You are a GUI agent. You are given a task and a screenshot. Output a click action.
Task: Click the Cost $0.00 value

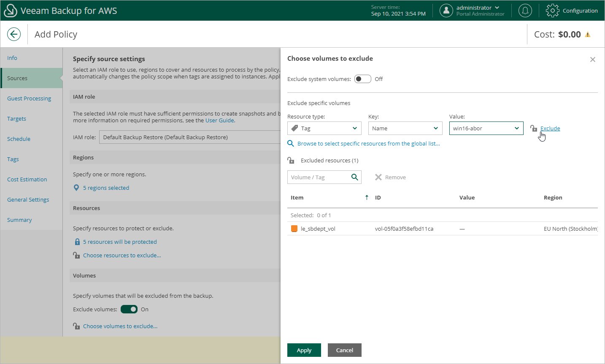pos(570,35)
